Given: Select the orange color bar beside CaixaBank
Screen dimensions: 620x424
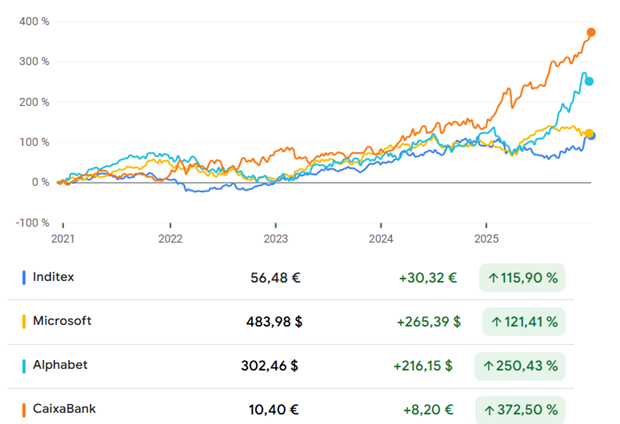Looking at the screenshot, I should point(23,410).
